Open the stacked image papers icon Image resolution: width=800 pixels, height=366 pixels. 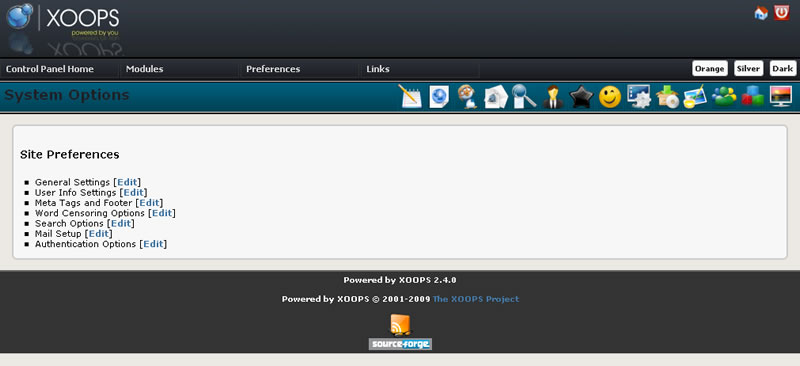click(495, 96)
